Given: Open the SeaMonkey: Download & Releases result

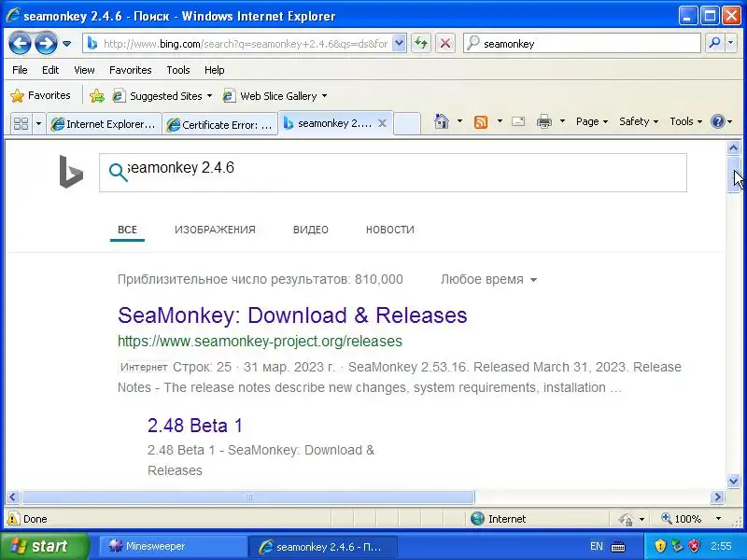Looking at the screenshot, I should (292, 315).
